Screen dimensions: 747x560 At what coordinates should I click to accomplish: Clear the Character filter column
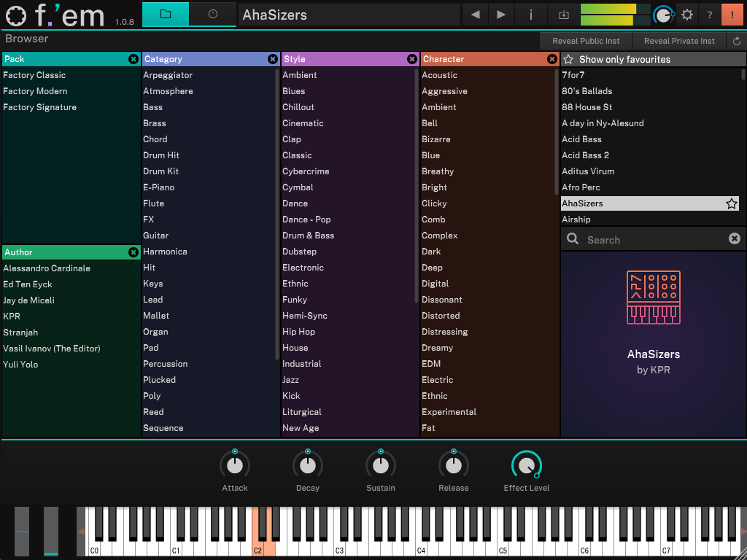pos(552,58)
